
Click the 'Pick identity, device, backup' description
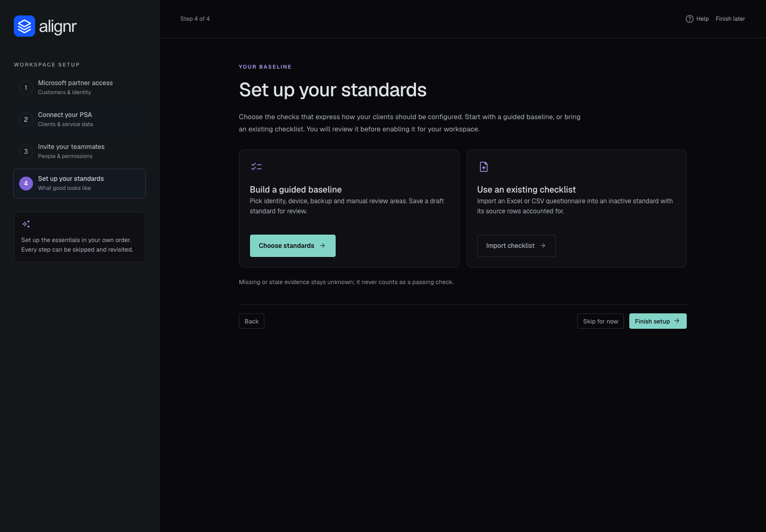[x=347, y=206]
